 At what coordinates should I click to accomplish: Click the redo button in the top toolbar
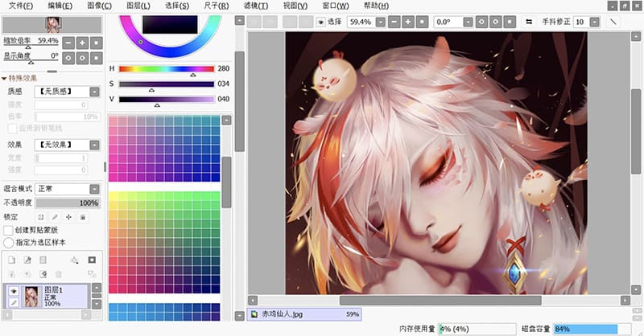coord(270,22)
